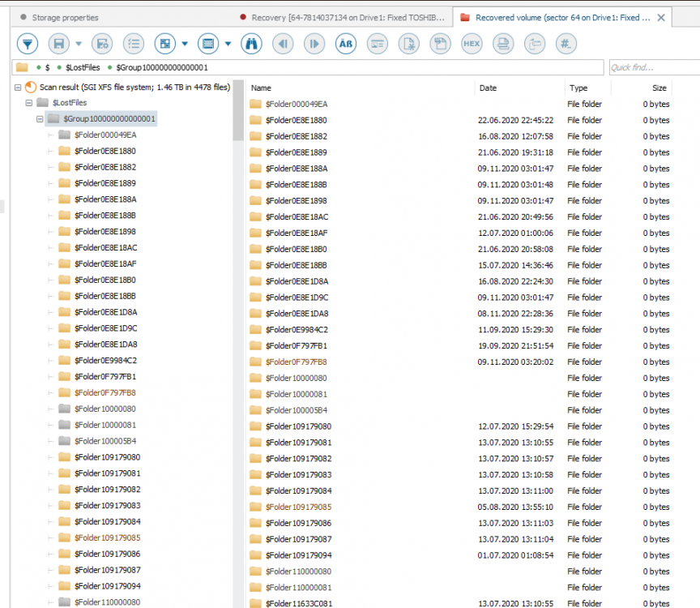Click the save-with-settings gear toolbar icon
Image resolution: width=700 pixels, height=608 pixels.
(102, 44)
